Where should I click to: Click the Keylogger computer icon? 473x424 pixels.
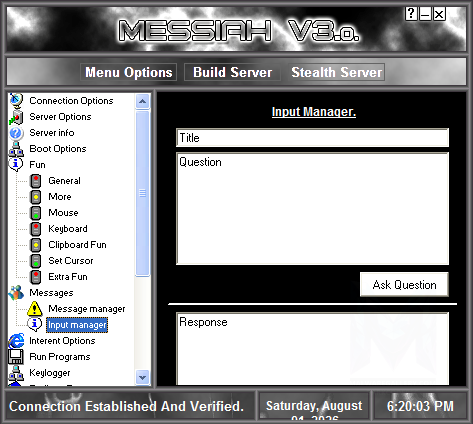pyautogui.click(x=16, y=373)
